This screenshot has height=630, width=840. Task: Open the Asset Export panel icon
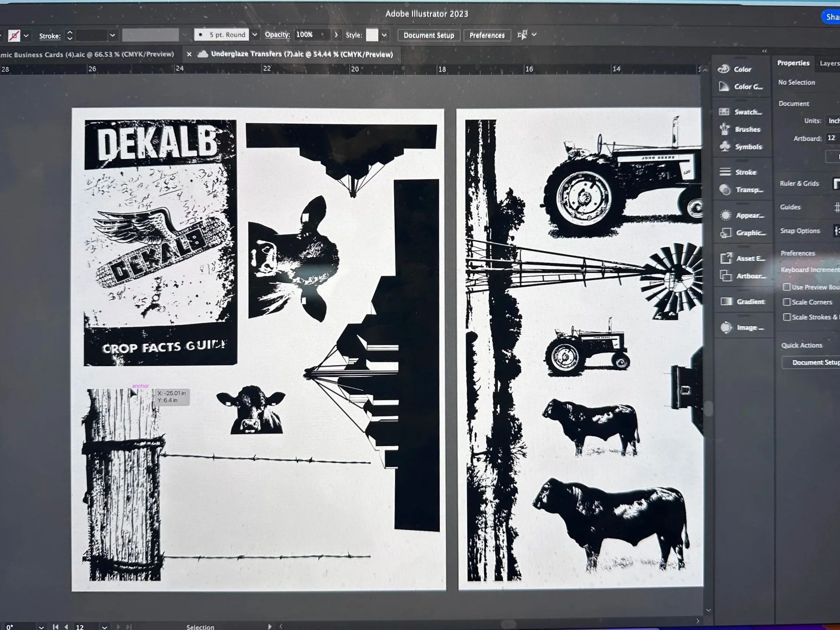[x=726, y=258]
